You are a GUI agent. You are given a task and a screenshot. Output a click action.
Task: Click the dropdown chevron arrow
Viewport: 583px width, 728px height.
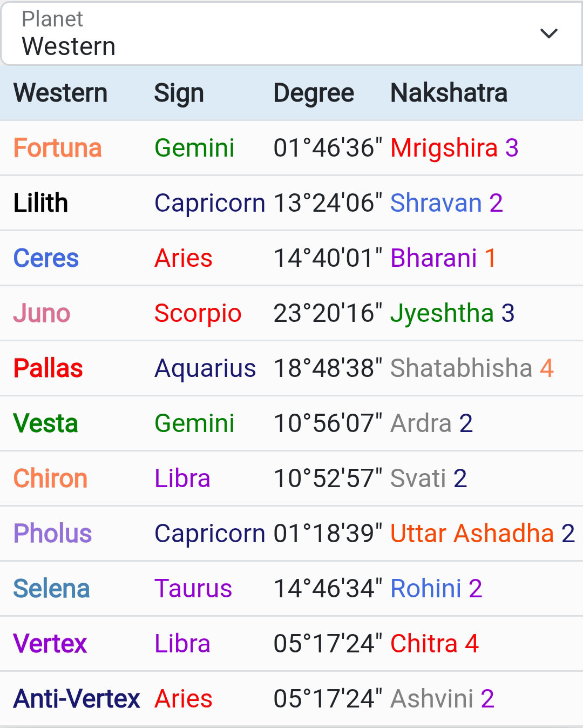point(548,33)
